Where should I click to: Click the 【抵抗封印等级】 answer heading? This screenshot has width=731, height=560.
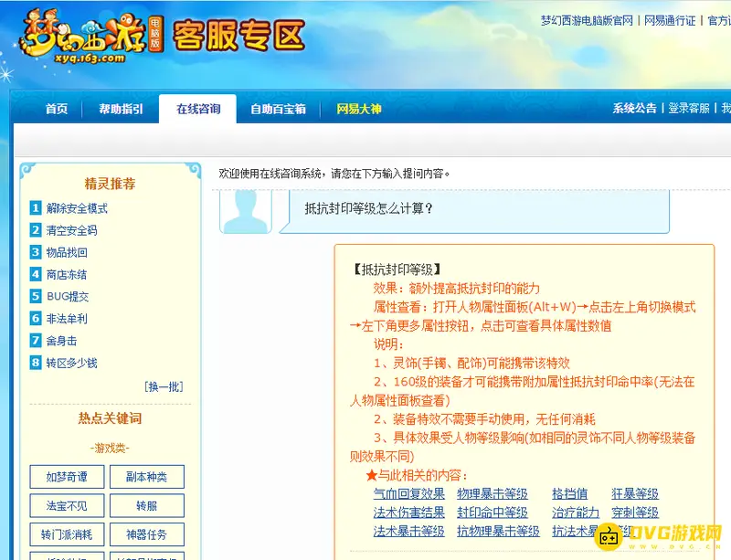[396, 269]
